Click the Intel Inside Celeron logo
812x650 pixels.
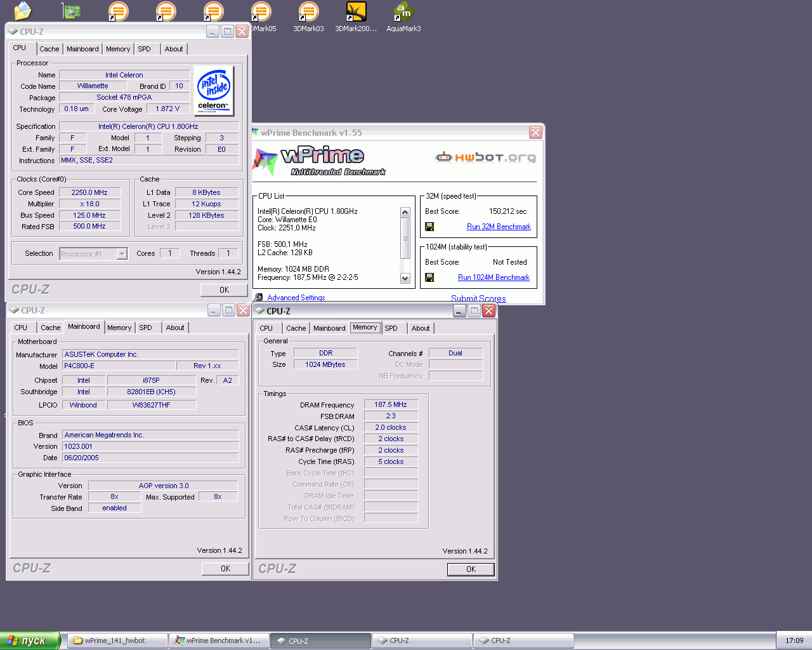click(x=213, y=91)
